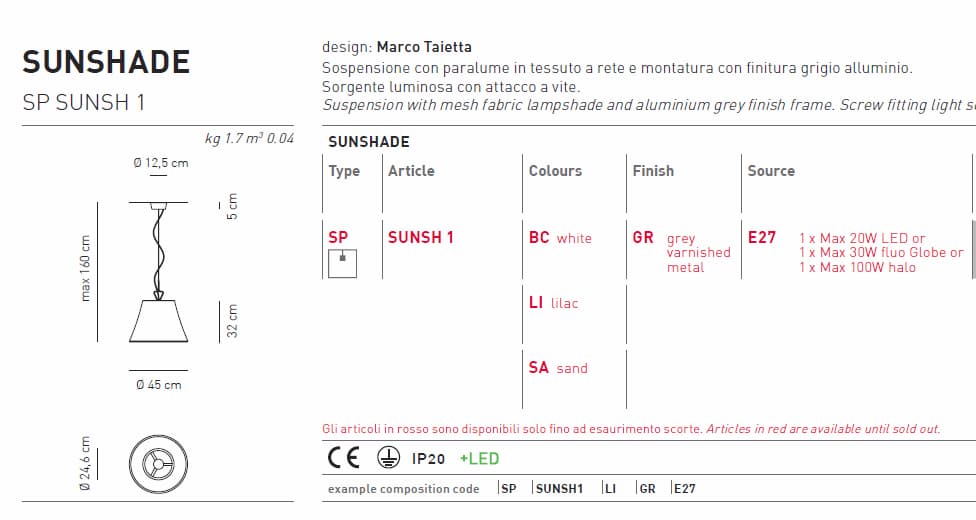Click the green +LED label

(x=479, y=459)
